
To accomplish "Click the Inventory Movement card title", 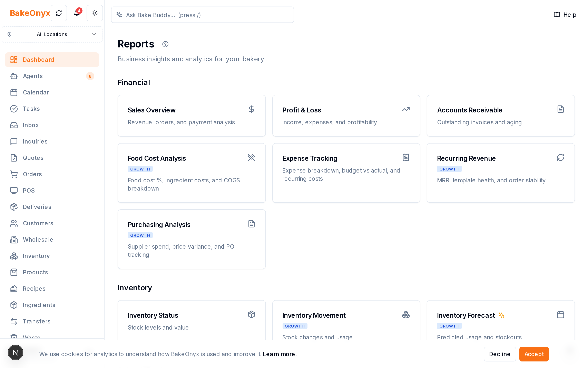I will (314, 315).
